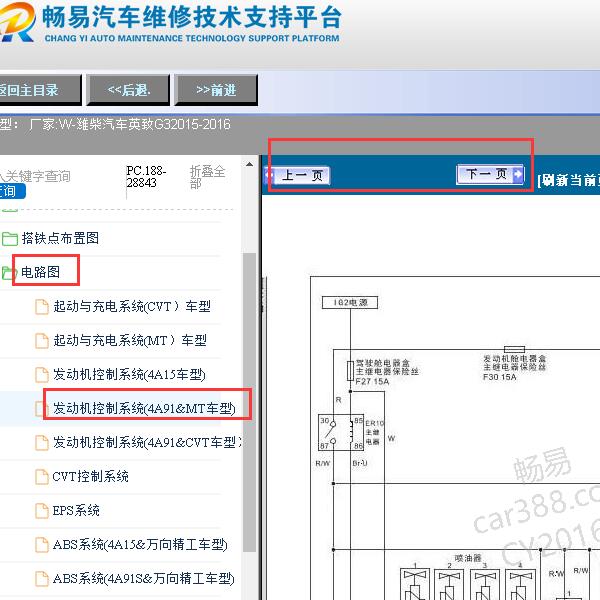Go forward with the >>前进 button
Screen dimensions: 600x600
[216, 90]
